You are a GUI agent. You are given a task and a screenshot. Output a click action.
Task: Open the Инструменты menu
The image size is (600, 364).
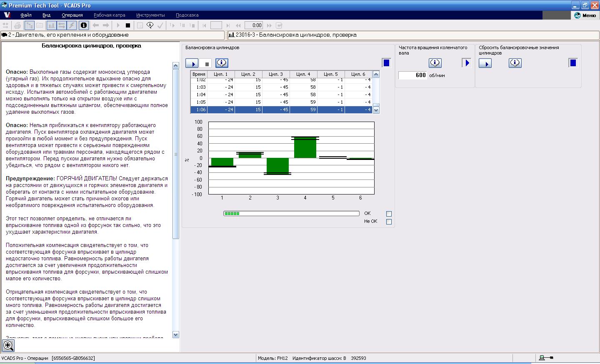(150, 15)
